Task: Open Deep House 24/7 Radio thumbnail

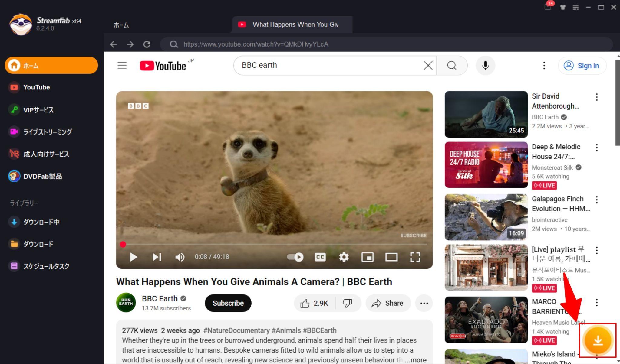Action: pyautogui.click(x=486, y=165)
